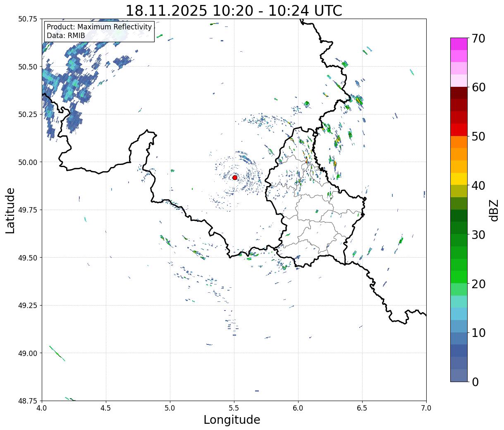The height and width of the screenshot is (430, 504).
Task: Click the colorbar tick label 20
Action: click(x=478, y=284)
